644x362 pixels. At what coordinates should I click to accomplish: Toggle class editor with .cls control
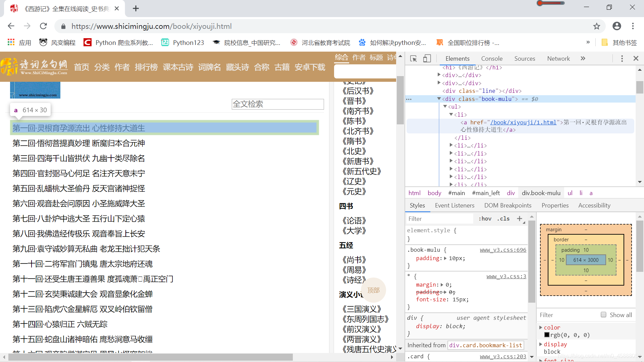click(503, 219)
